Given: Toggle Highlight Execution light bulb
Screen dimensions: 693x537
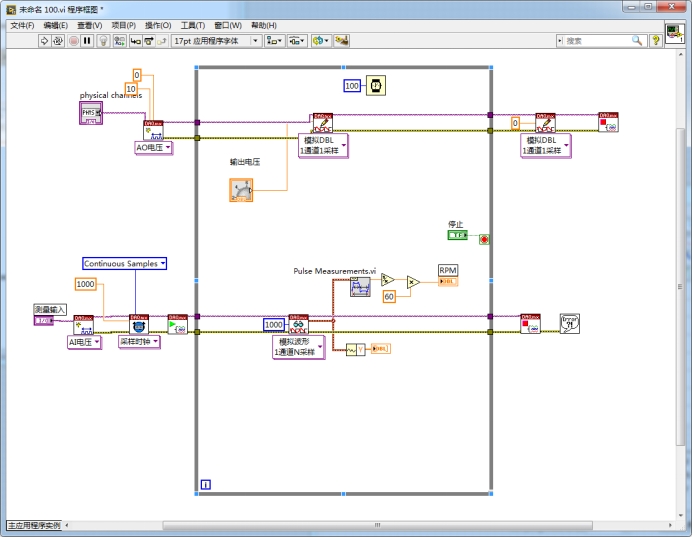Looking at the screenshot, I should [103, 41].
